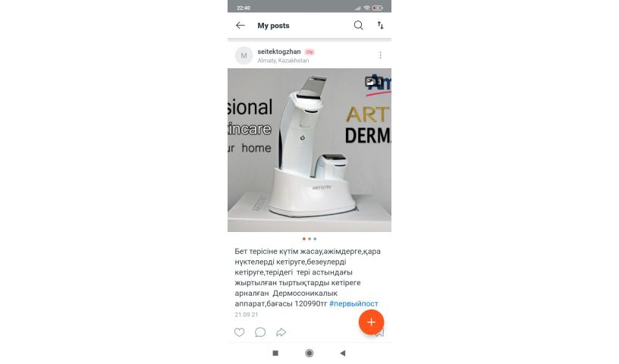This screenshot has height=364, width=619.
Task: Tap the Android recent apps square button
Action: (275, 353)
